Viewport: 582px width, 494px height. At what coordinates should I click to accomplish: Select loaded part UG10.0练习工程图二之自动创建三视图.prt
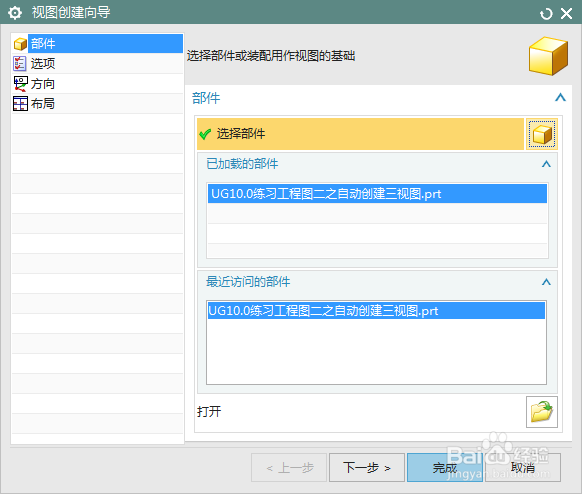377,194
